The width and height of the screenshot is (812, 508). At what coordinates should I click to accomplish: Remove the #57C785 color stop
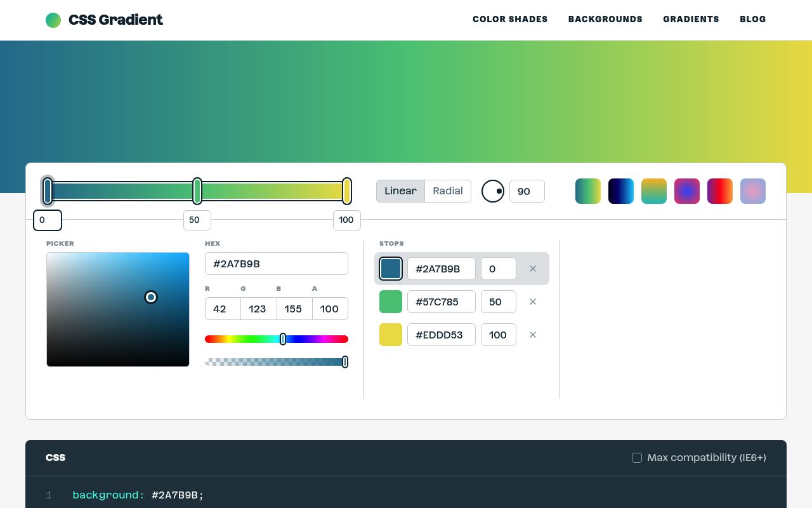click(533, 302)
